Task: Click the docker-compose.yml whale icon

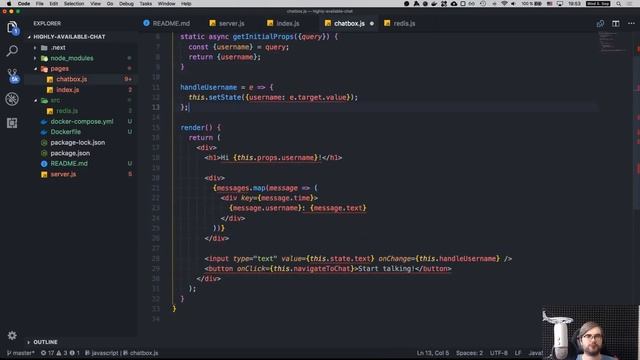Action: point(44,122)
